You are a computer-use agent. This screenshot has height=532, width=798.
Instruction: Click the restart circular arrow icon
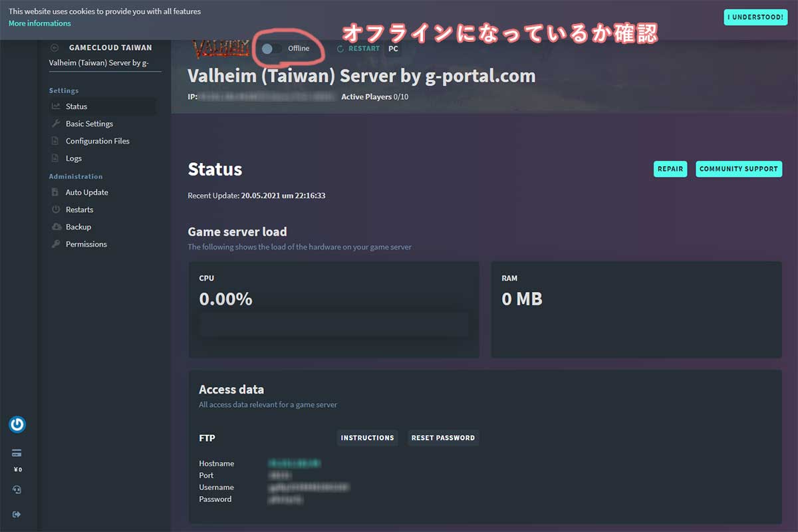point(340,49)
